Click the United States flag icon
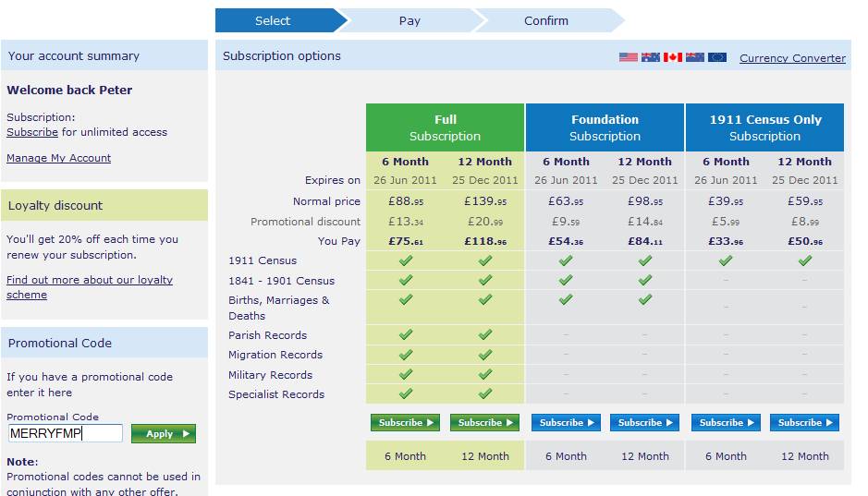Viewport: 868px width, 496px height. [628, 57]
